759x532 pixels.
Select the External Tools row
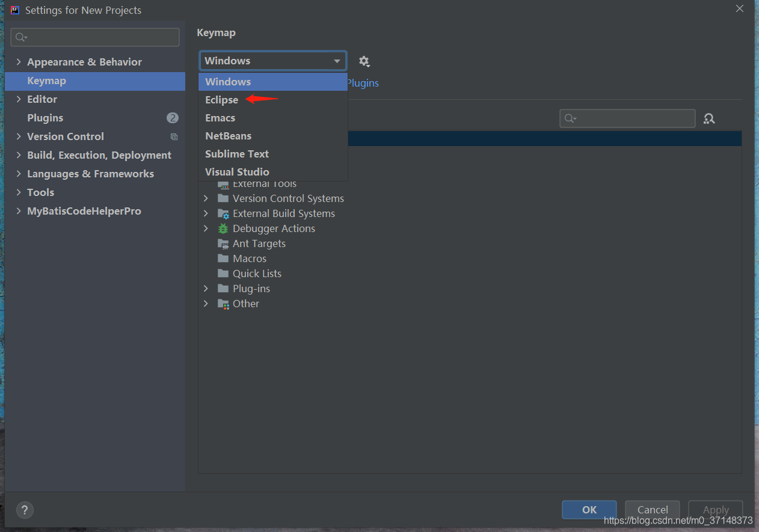pos(470,185)
